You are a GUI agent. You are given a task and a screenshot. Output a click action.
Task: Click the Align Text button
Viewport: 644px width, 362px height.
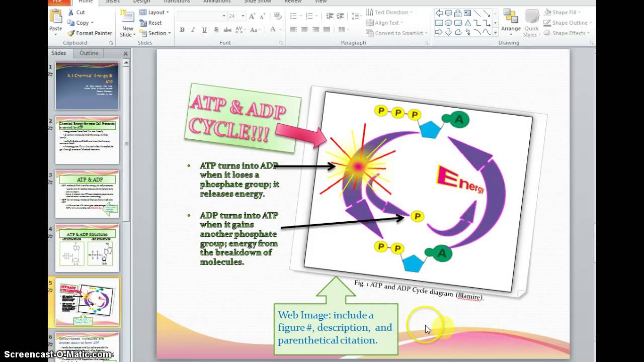[x=384, y=23]
